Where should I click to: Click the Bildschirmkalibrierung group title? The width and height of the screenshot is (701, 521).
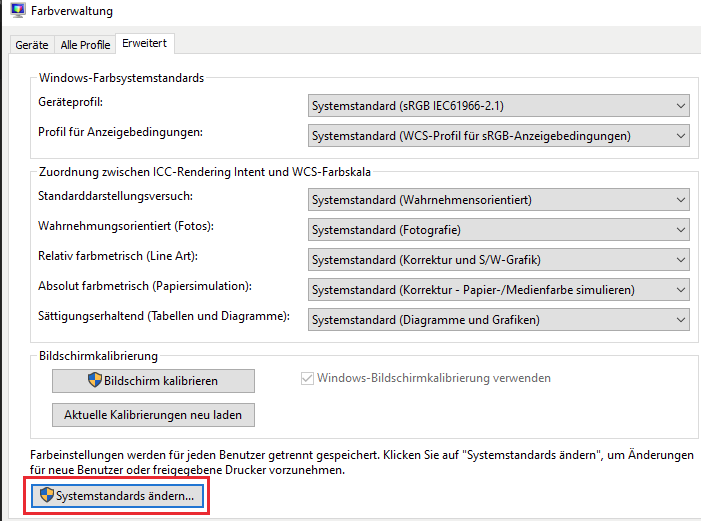[x=98, y=356]
